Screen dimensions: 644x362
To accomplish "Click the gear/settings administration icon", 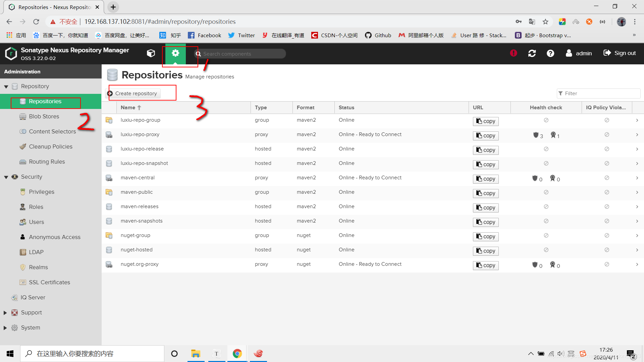I will coord(175,53).
